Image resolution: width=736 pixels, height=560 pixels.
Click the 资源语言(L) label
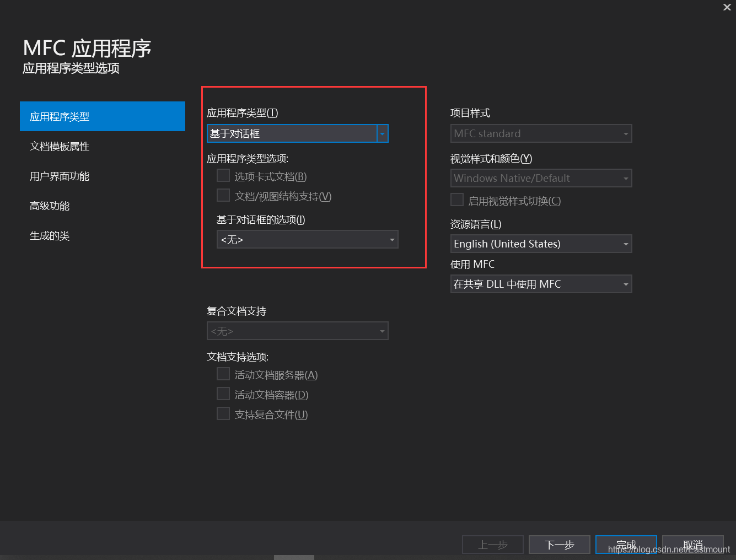click(476, 224)
